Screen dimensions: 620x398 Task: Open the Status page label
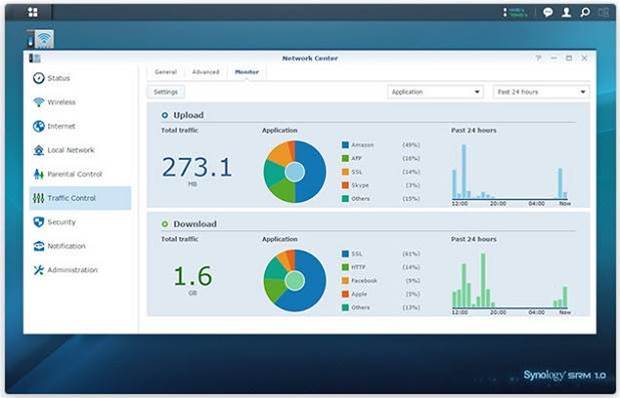59,78
